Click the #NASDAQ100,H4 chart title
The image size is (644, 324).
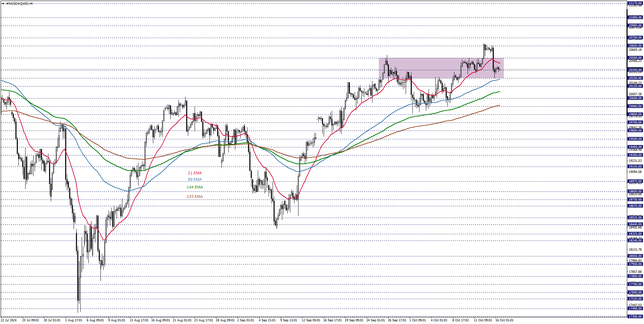click(x=19, y=3)
